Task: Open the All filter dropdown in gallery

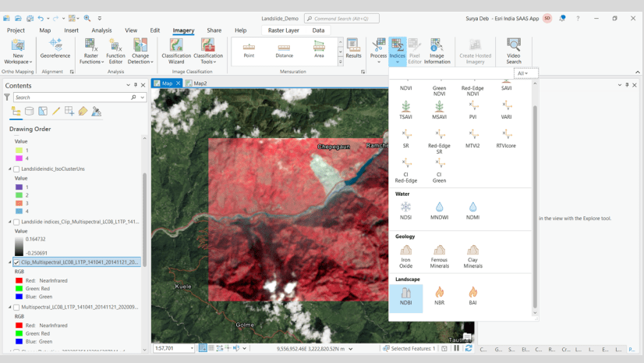Action: [524, 73]
